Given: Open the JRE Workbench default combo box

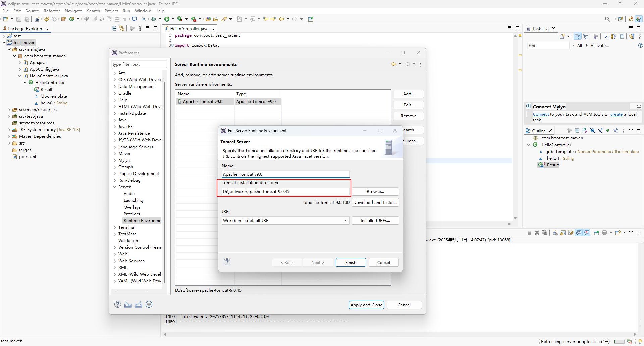Looking at the screenshot, I should pos(285,220).
